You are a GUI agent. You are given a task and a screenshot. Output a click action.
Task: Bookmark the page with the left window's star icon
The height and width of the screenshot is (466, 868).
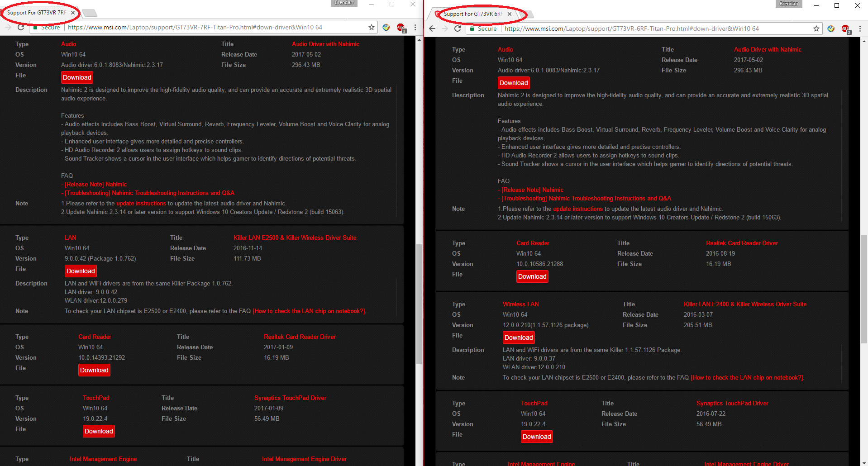[x=372, y=27]
